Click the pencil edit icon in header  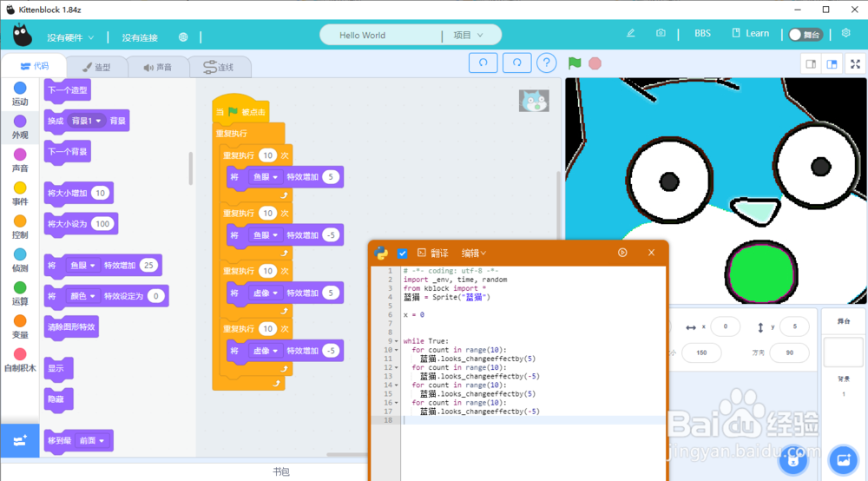point(630,33)
